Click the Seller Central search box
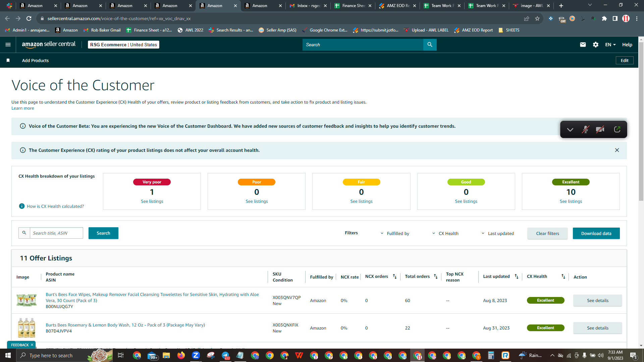 363,45
